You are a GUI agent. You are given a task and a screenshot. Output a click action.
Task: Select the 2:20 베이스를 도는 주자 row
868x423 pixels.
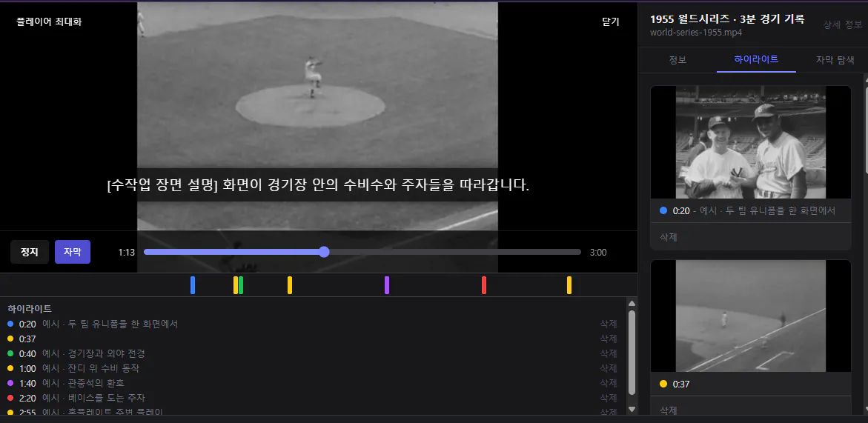coord(312,398)
